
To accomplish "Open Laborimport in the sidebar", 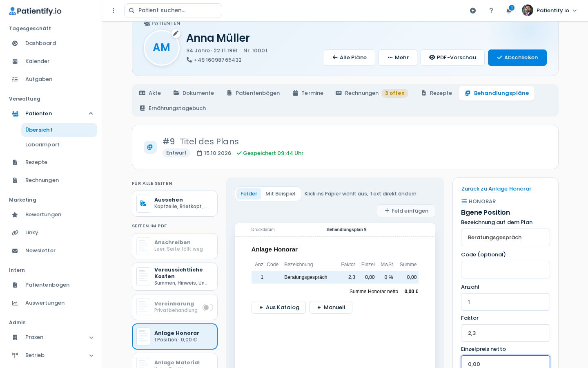I will click(42, 145).
